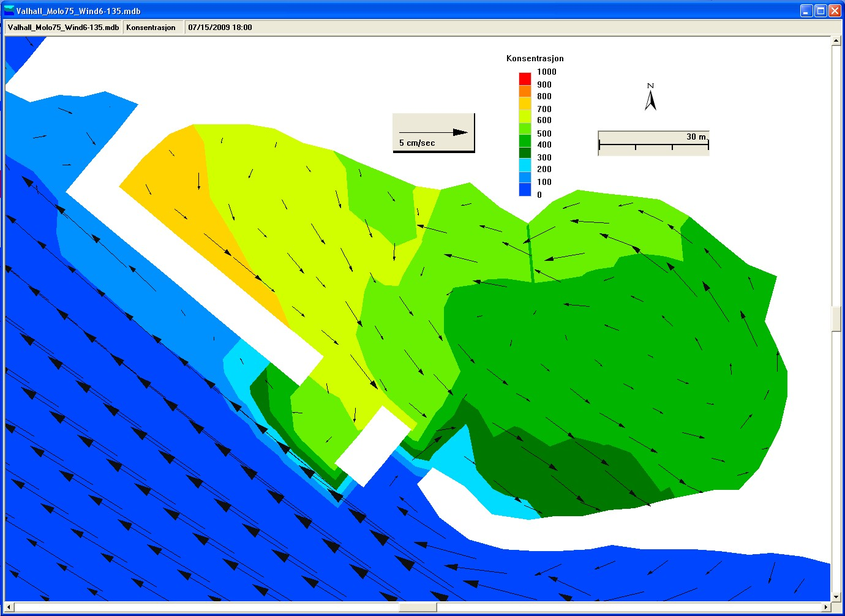Screen dimensions: 845x616
Task: Click the legend value label 0
Action: (539, 195)
